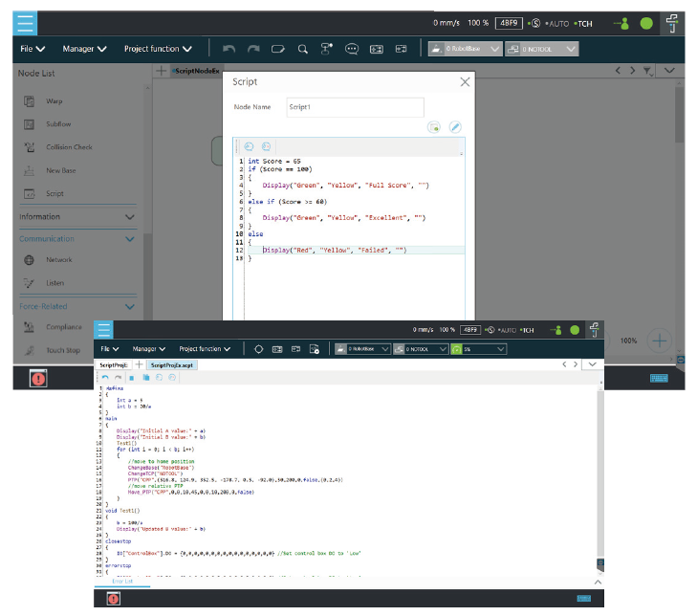Expand the Force-Related section chevron
697x616 pixels.
click(x=130, y=306)
